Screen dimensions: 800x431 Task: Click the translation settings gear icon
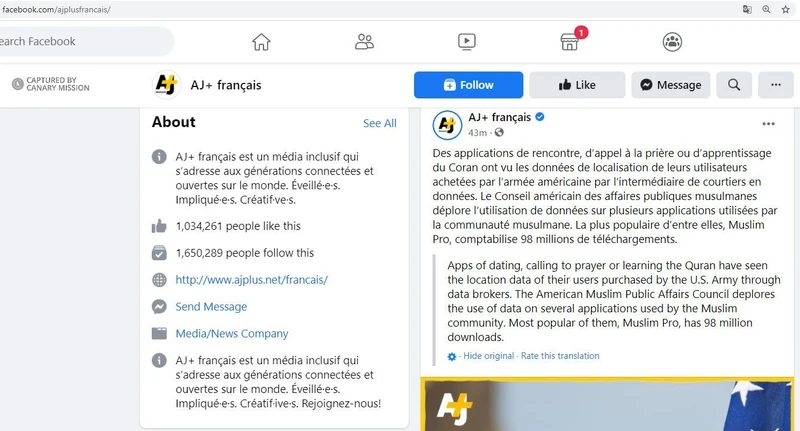tap(452, 357)
